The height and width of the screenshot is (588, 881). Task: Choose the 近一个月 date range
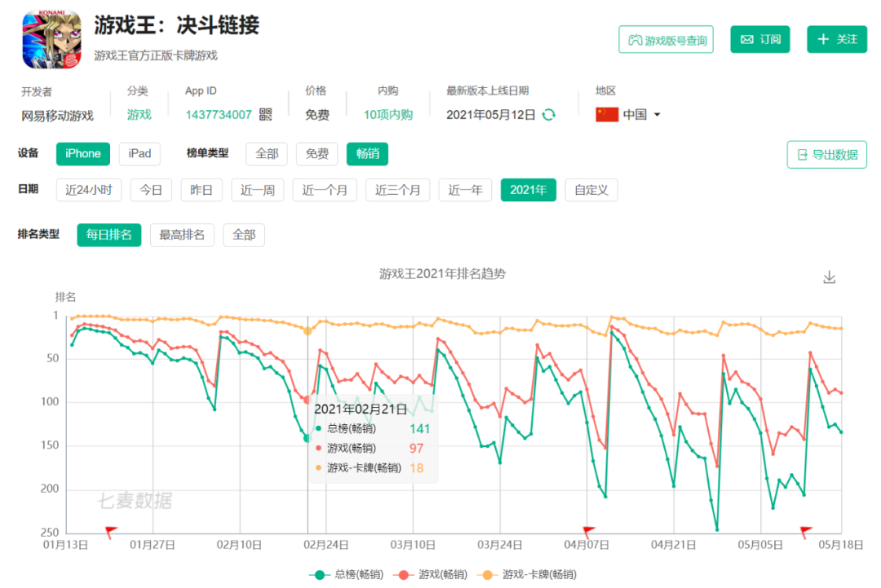point(325,190)
